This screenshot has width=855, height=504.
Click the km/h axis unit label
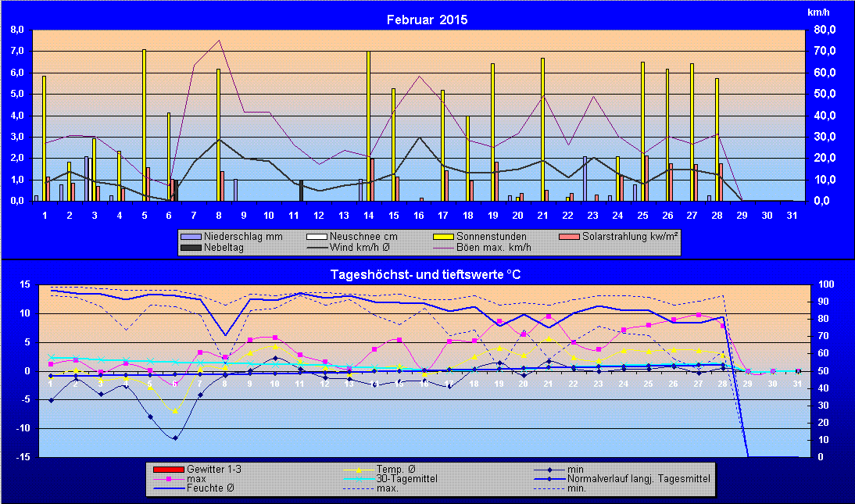(817, 13)
